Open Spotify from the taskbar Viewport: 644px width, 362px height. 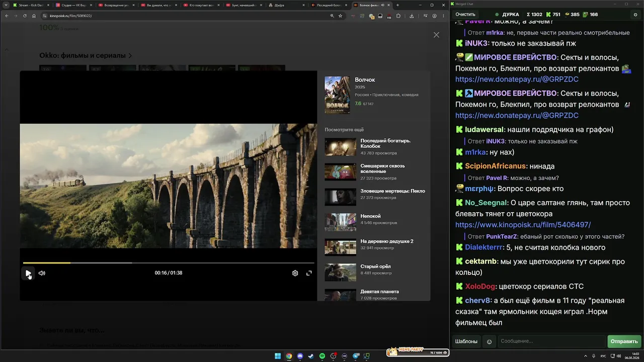323,356
